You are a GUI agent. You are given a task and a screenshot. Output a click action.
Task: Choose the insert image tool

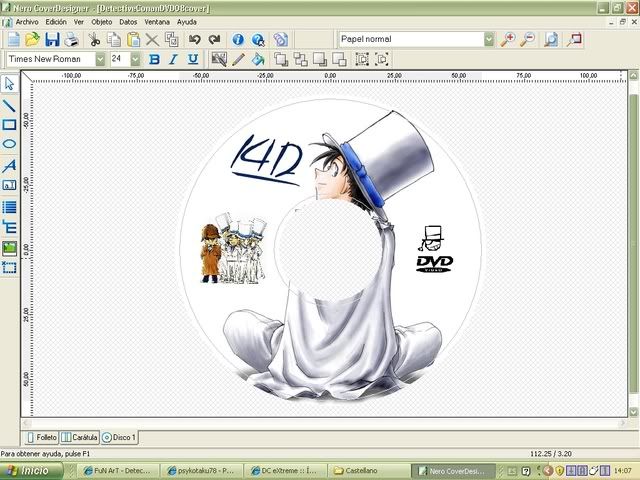tap(10, 247)
